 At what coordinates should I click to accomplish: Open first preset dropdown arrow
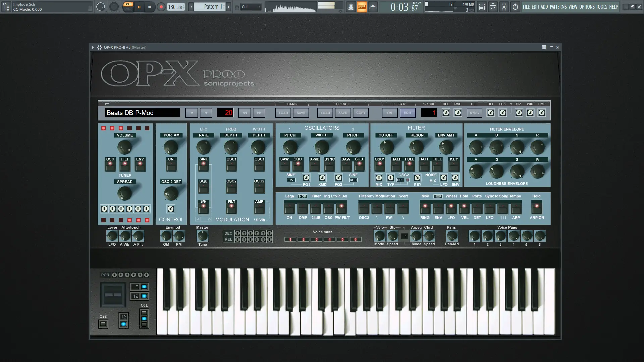(192, 113)
